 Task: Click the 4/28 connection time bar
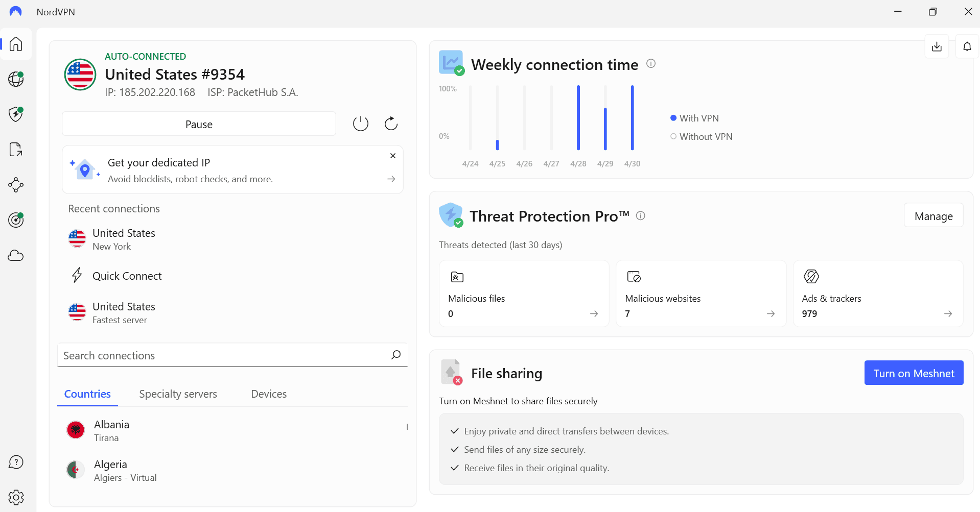tap(578, 118)
